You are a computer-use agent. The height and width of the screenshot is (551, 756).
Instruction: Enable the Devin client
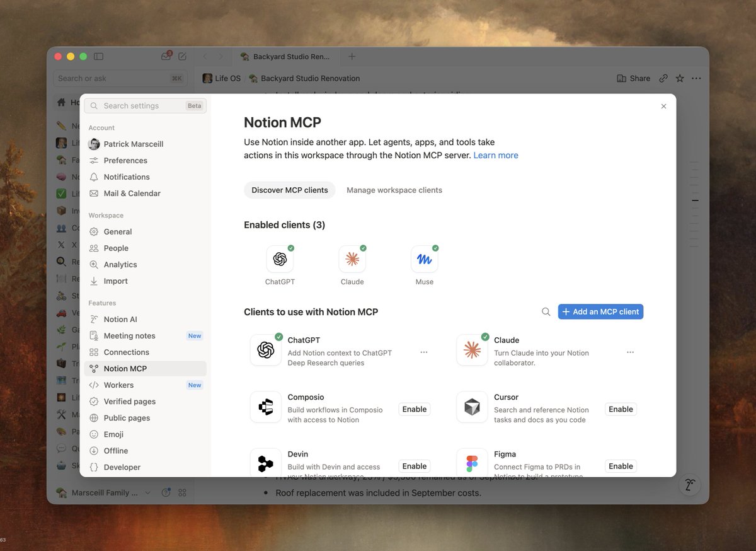coord(415,466)
